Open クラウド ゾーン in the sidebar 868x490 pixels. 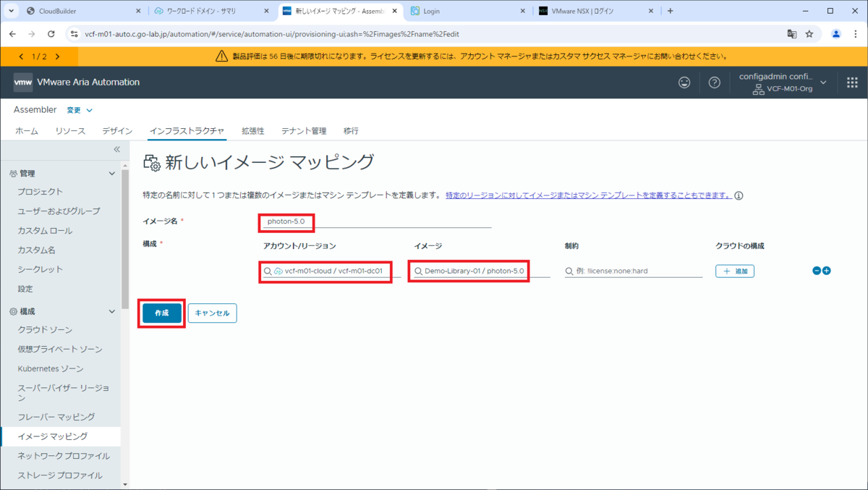(45, 330)
